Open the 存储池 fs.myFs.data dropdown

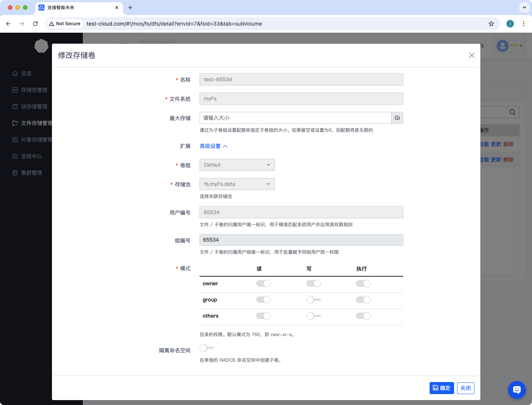(x=237, y=184)
